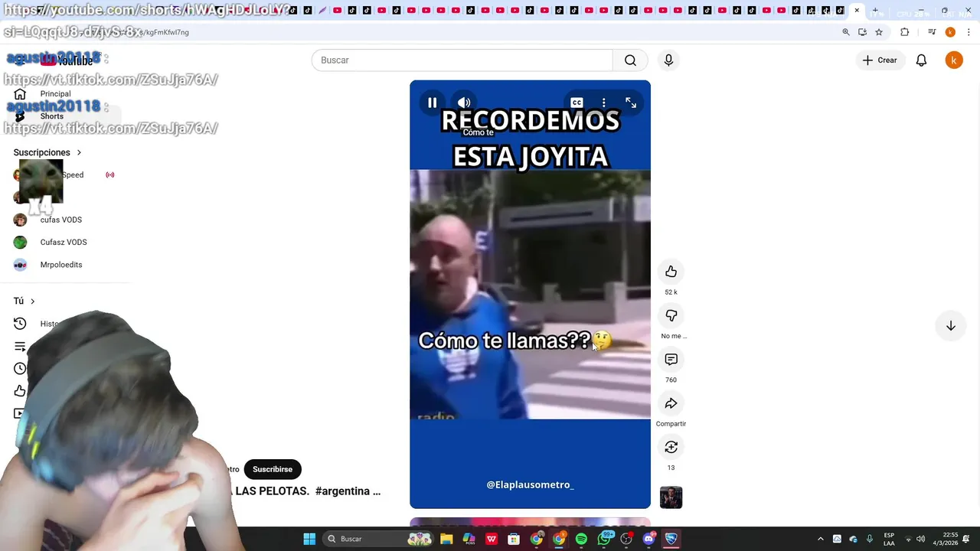Screen dimensions: 980x551
Task: Go to the next Short with down arrow
Action: 950,325
